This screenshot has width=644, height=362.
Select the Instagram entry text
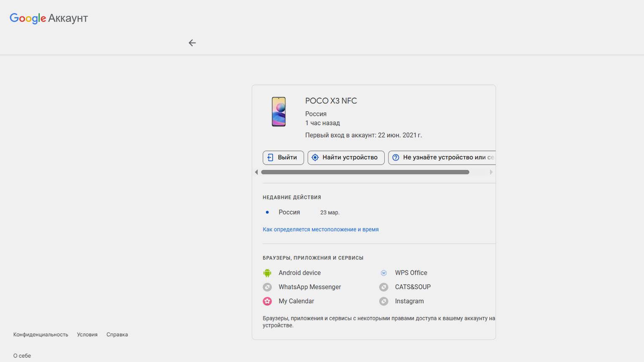pos(409,301)
